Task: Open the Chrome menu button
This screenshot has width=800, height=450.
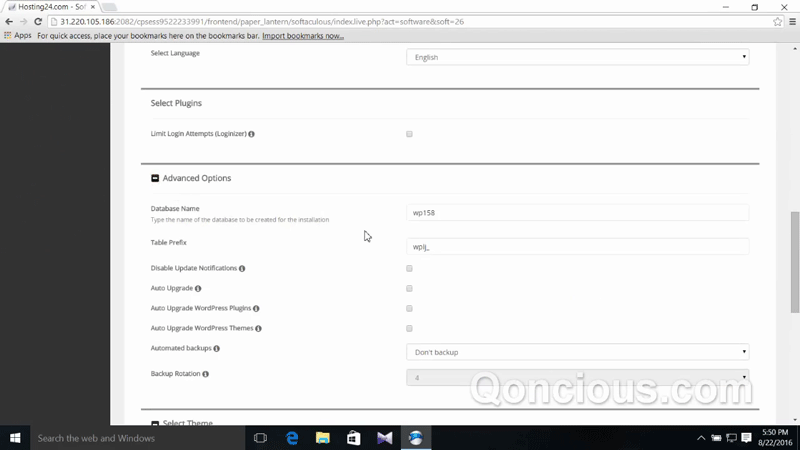Action: [x=791, y=21]
